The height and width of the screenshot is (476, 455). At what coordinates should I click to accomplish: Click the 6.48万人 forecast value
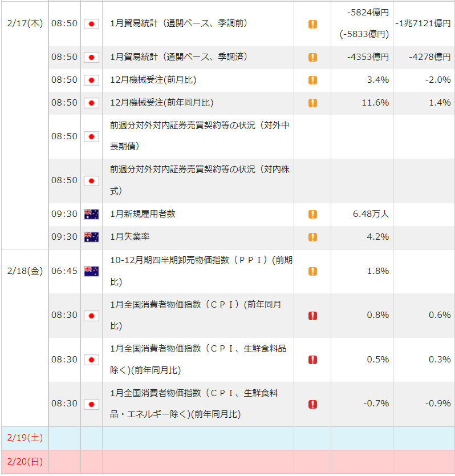tap(371, 213)
